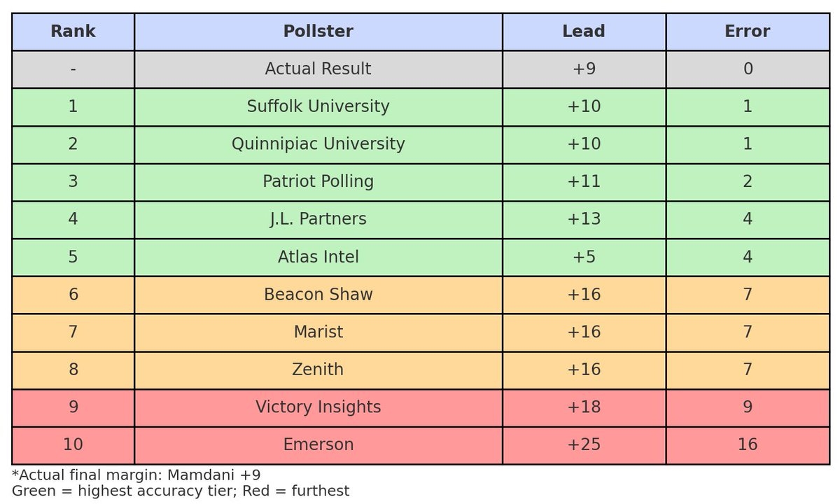The image size is (840, 504).
Task: Select the Marist pollster cell
Action: point(318,332)
